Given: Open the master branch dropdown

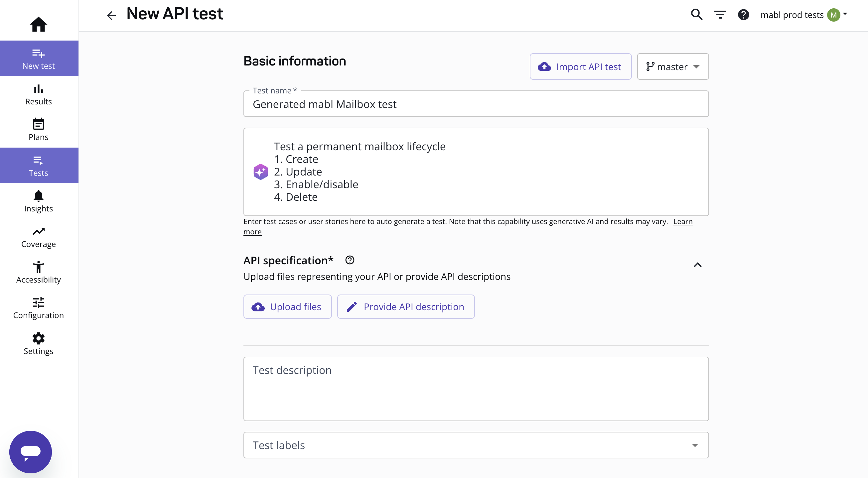Looking at the screenshot, I should click(x=672, y=67).
